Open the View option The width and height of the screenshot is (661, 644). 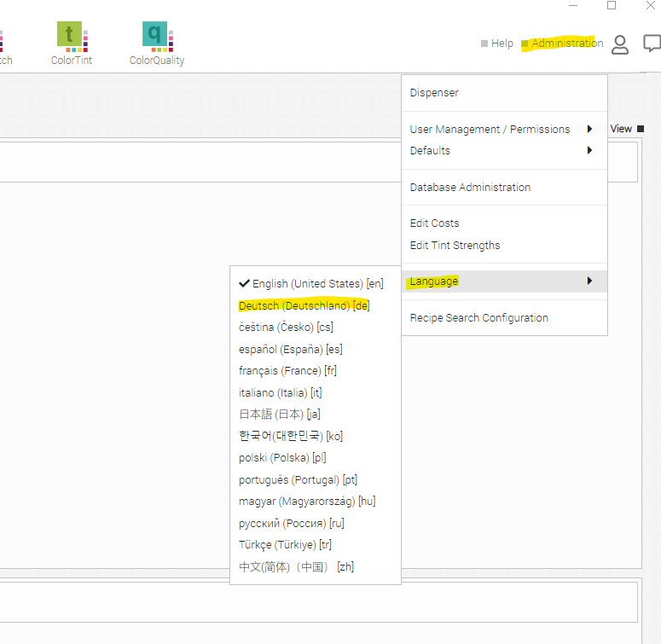[x=627, y=129]
